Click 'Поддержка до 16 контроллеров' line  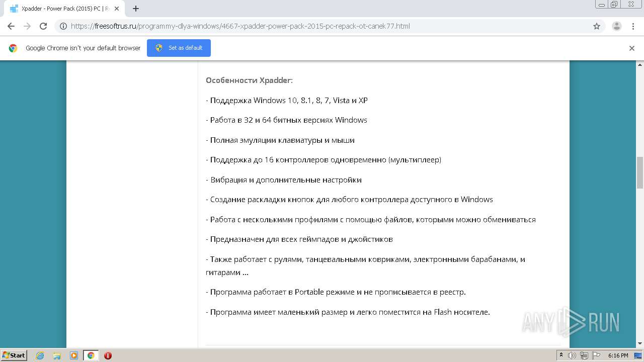coord(324,160)
